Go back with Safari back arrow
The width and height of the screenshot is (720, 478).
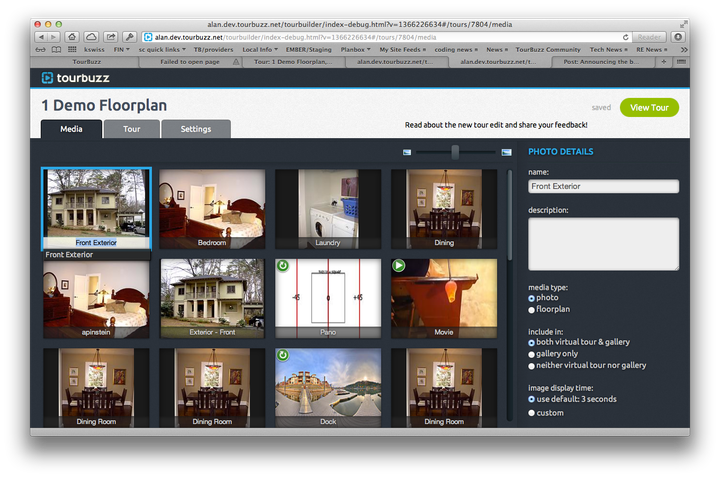41,37
